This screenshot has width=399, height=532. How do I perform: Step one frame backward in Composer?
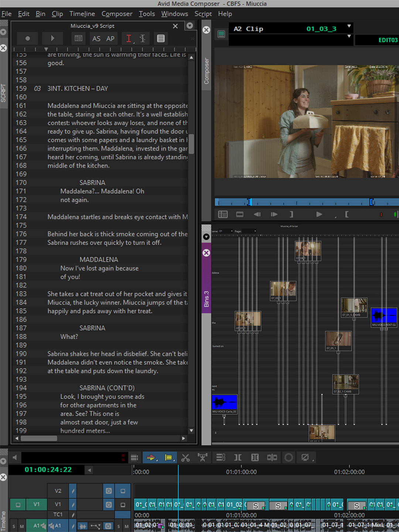coord(257,214)
